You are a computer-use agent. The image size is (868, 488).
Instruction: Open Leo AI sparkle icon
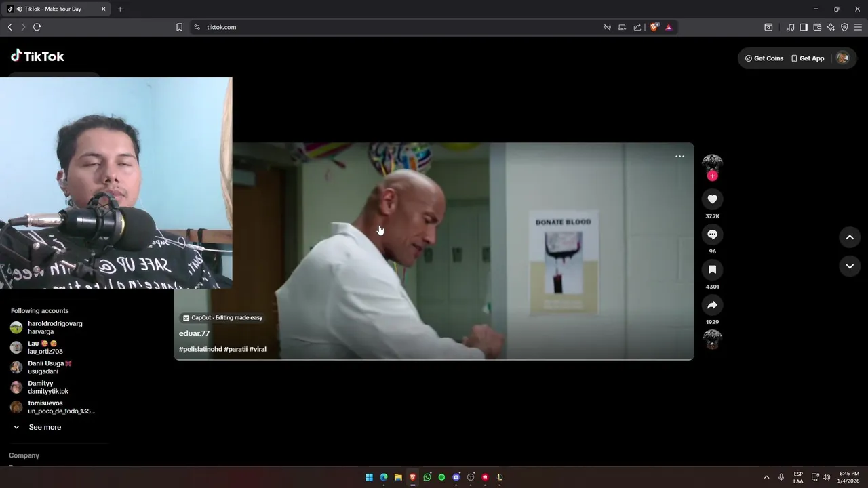[831, 27]
